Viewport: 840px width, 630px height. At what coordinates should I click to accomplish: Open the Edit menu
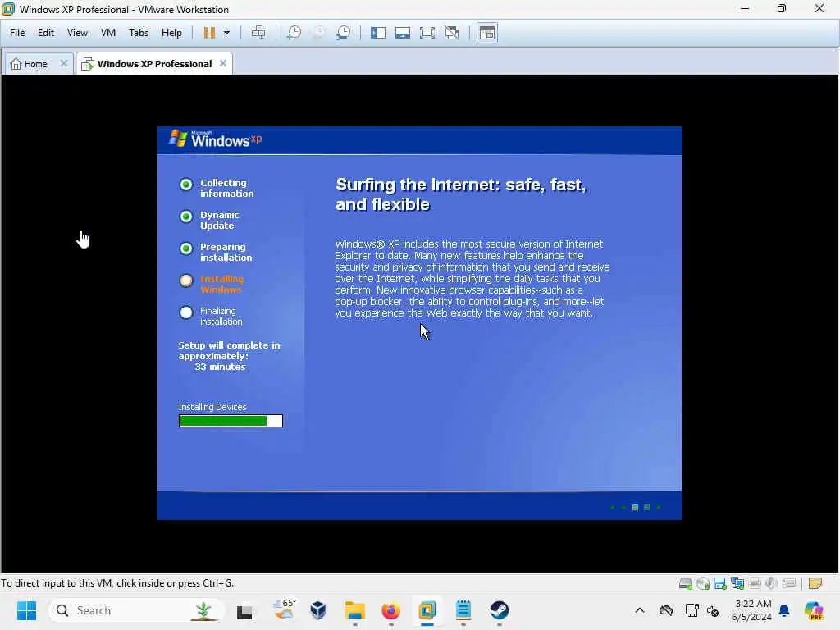(46, 33)
